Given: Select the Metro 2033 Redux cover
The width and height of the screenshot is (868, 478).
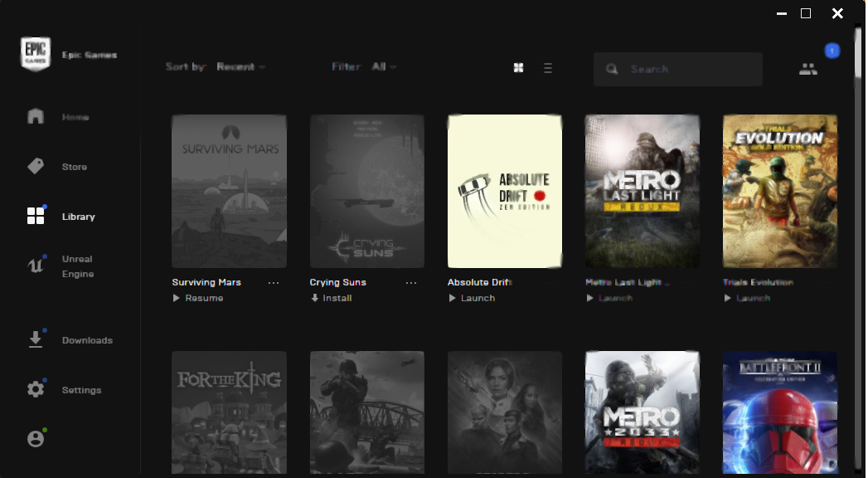Looking at the screenshot, I should point(643,412).
